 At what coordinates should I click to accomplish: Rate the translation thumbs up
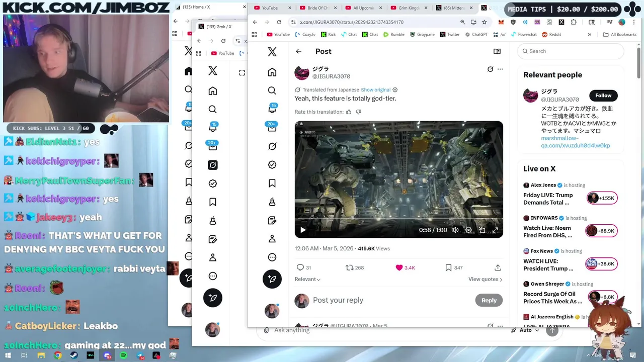tap(349, 112)
